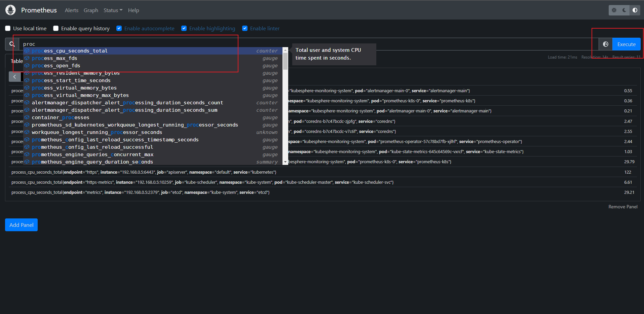Viewport: 644px width, 314px height.
Task: Open the Alerts page
Action: (x=71, y=10)
